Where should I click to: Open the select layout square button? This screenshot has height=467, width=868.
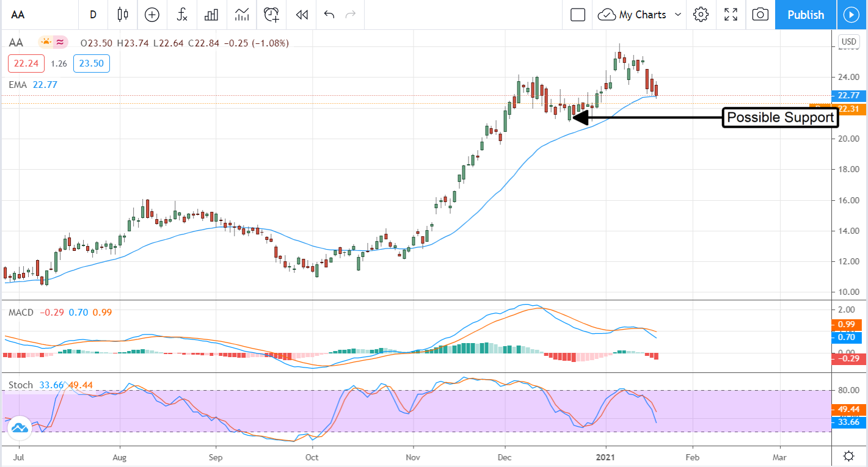[578, 15]
